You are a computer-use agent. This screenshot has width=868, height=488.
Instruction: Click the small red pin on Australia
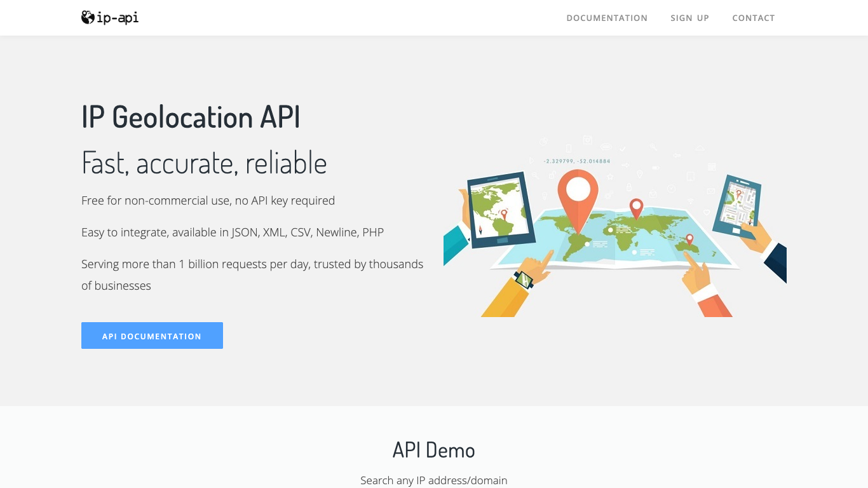(689, 240)
